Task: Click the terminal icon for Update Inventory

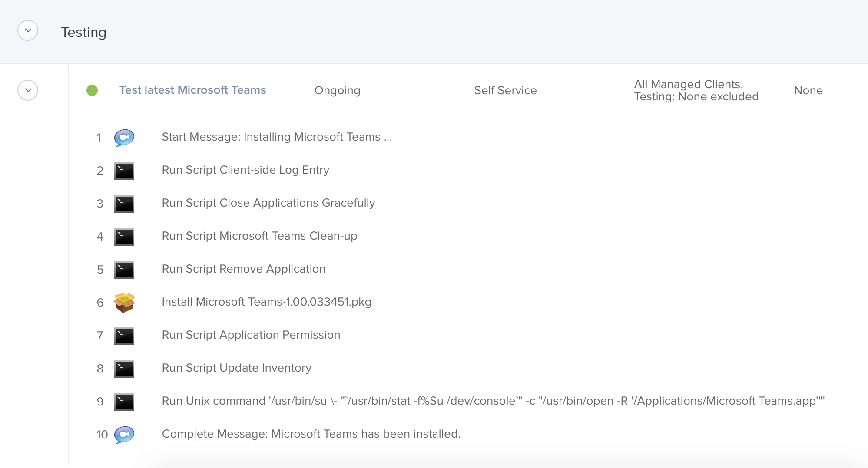Action: click(124, 369)
